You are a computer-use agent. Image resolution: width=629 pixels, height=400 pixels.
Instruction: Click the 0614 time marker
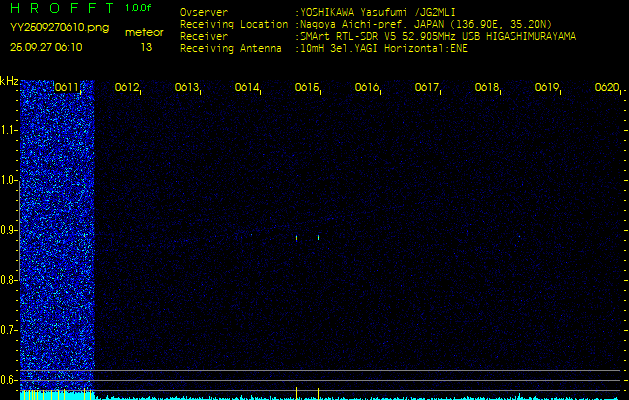247,87
